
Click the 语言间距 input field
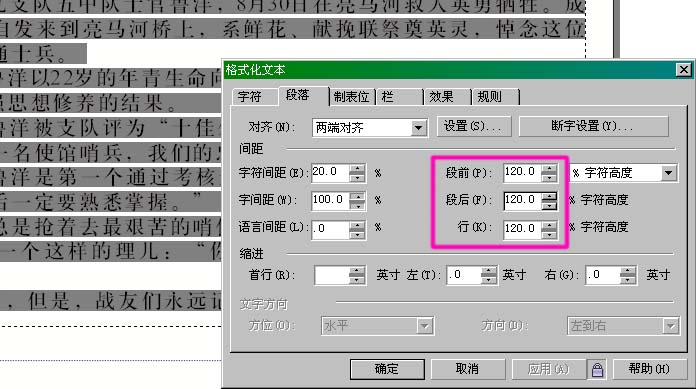click(x=330, y=230)
